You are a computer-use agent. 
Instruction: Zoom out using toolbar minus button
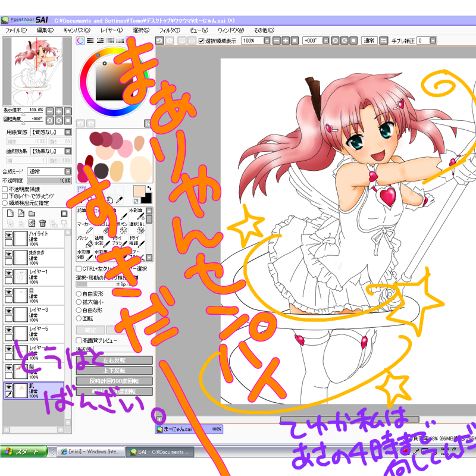(x=277, y=40)
